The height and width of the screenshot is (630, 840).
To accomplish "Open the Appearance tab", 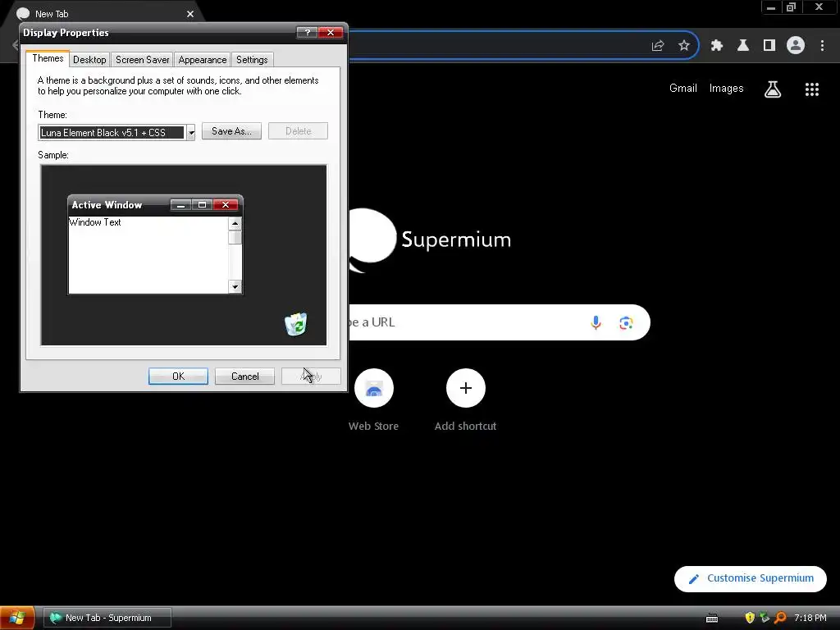I will tap(203, 60).
